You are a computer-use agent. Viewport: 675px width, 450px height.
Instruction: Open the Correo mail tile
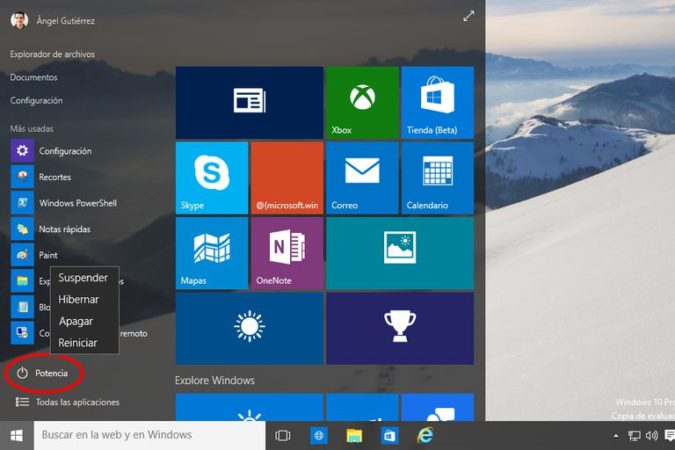pos(362,178)
